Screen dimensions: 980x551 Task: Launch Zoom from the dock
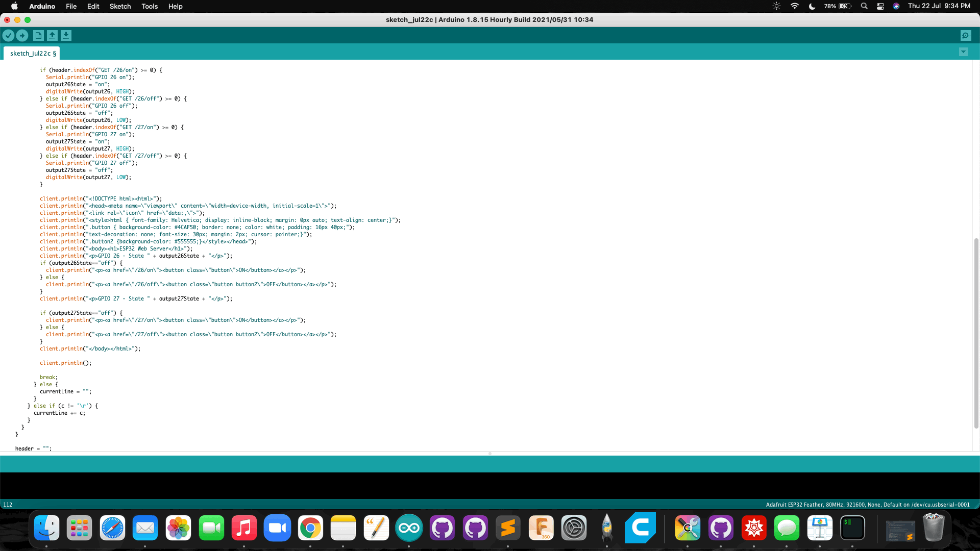pos(277,528)
